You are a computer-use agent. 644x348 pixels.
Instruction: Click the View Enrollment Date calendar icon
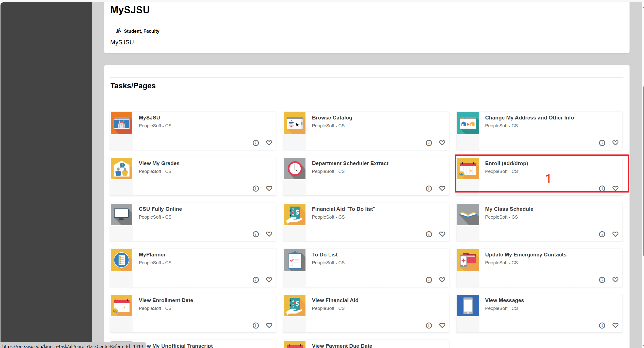122,306
